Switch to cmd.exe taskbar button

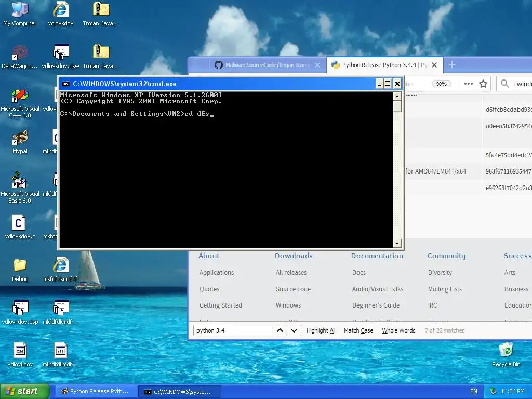click(180, 392)
